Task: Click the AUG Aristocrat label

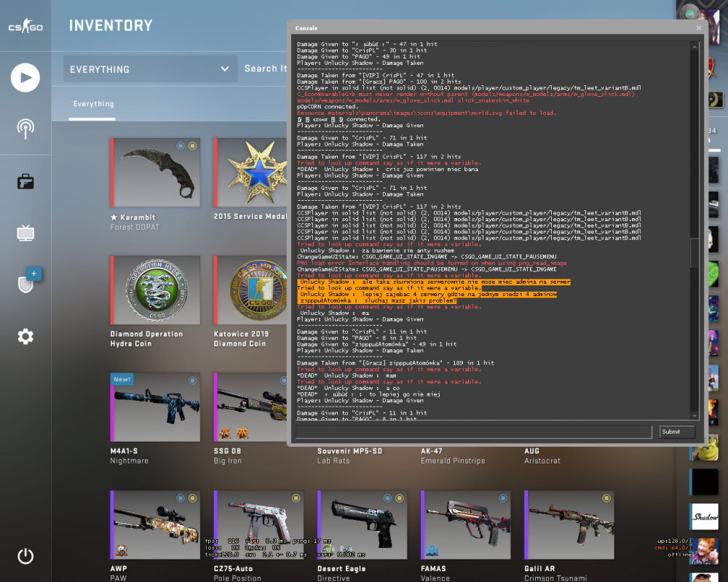Action: [542, 455]
